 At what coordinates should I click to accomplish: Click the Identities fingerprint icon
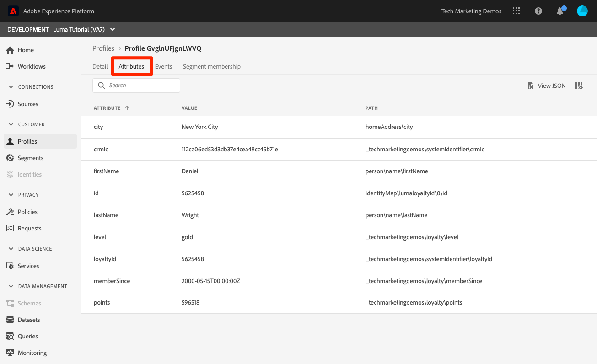pos(10,174)
